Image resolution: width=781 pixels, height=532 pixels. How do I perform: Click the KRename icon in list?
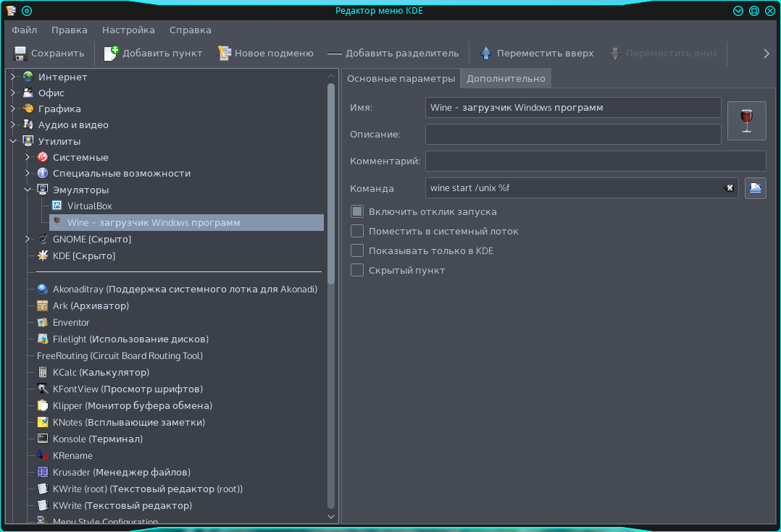click(43, 455)
